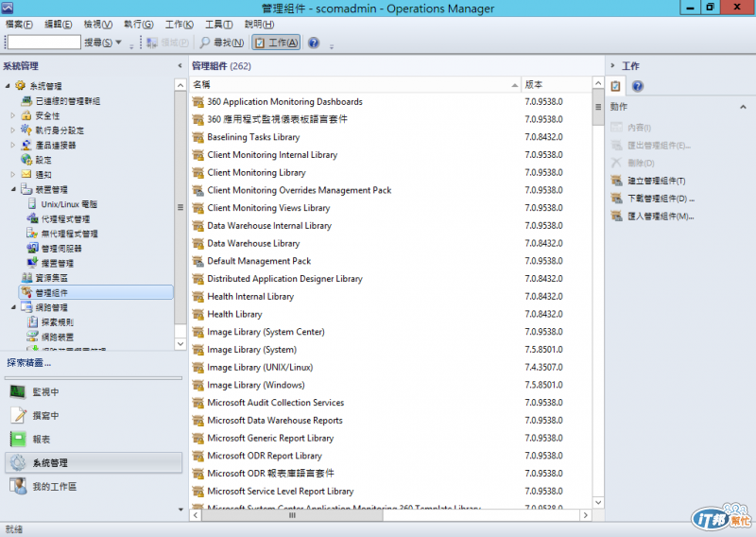Click the Unix/Linux 電腦 icon
The height and width of the screenshot is (537, 756).
coord(32,204)
